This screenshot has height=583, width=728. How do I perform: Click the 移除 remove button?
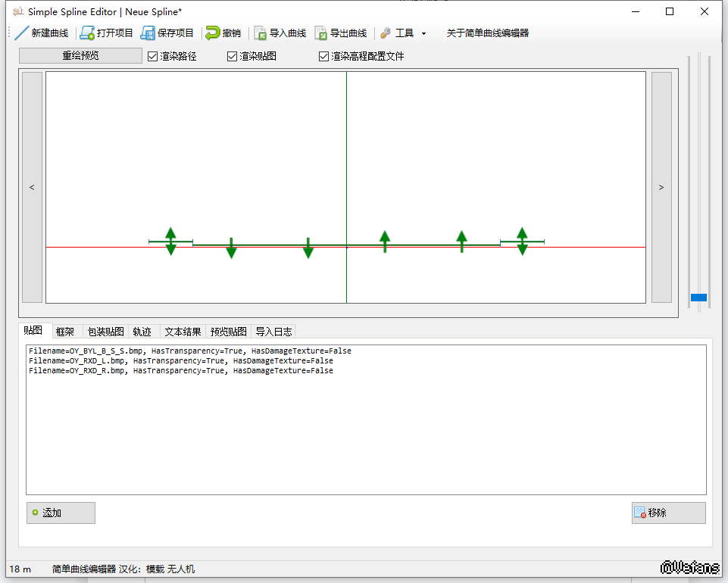668,513
